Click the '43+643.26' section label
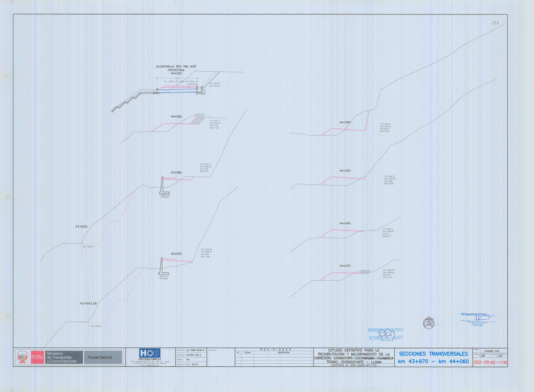The height and width of the screenshot is (392, 534). 88,303
